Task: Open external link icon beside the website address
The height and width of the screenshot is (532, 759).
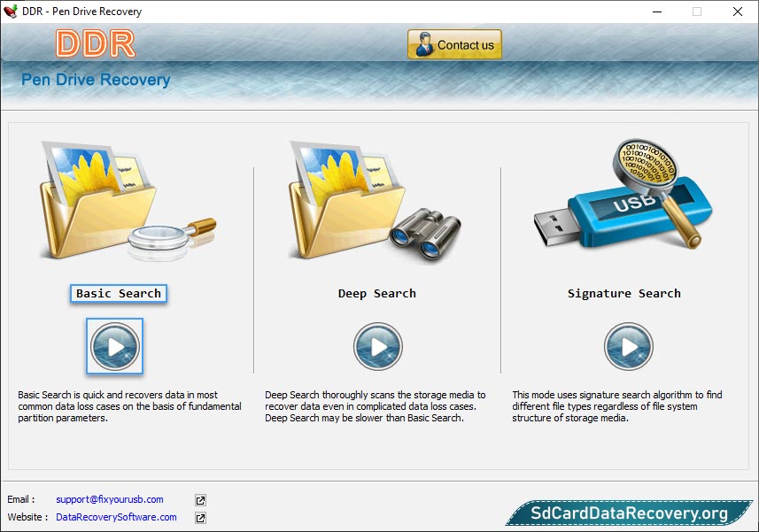Action: click(201, 518)
